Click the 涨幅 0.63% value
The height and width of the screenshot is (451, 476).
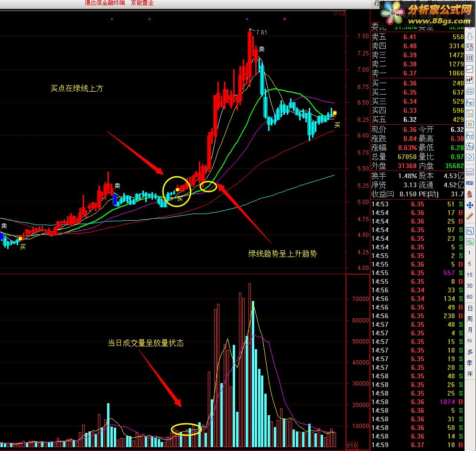tap(407, 148)
